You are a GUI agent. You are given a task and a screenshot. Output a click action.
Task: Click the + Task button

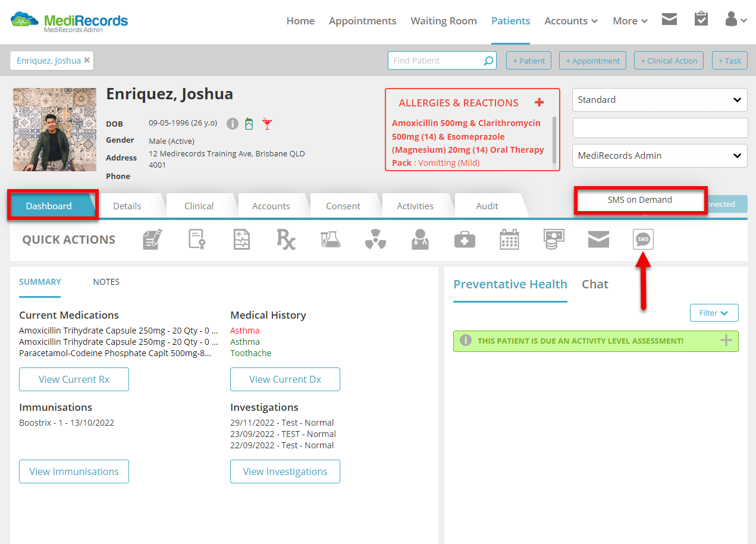point(730,61)
